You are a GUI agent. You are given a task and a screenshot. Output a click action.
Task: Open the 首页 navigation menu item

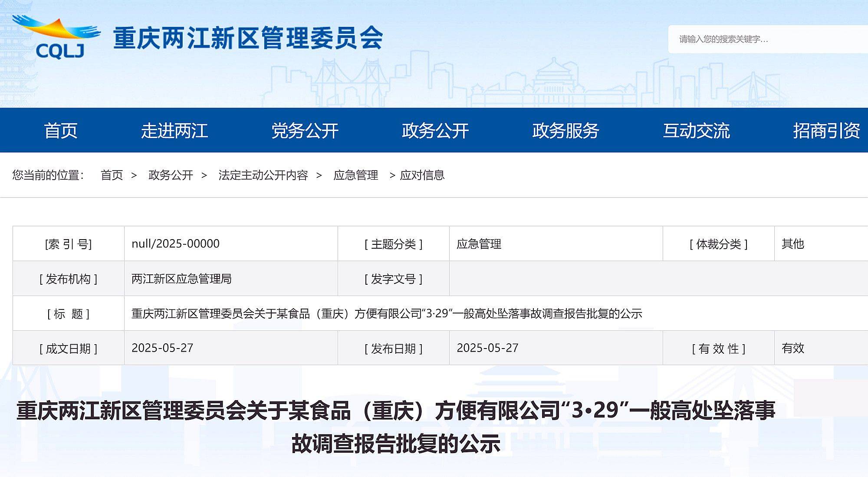point(61,131)
